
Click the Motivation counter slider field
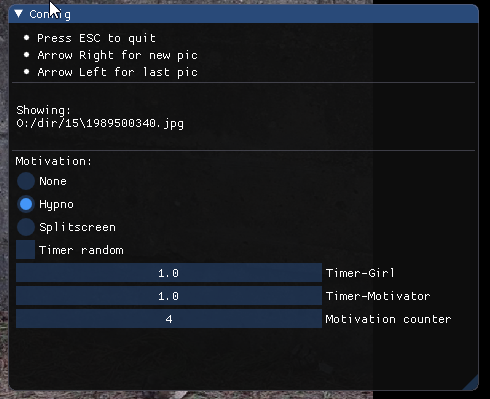[x=169, y=319]
